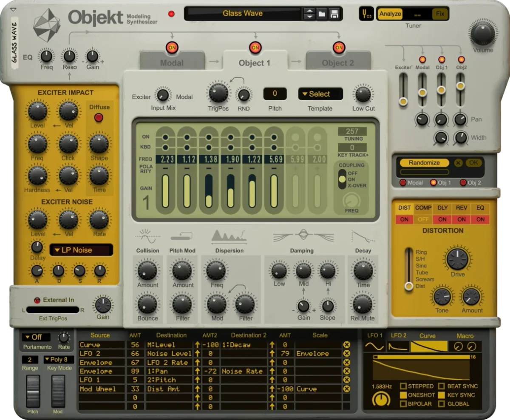Enable the GLOBAL checkbox
The image size is (510, 420).
pyautogui.click(x=441, y=404)
